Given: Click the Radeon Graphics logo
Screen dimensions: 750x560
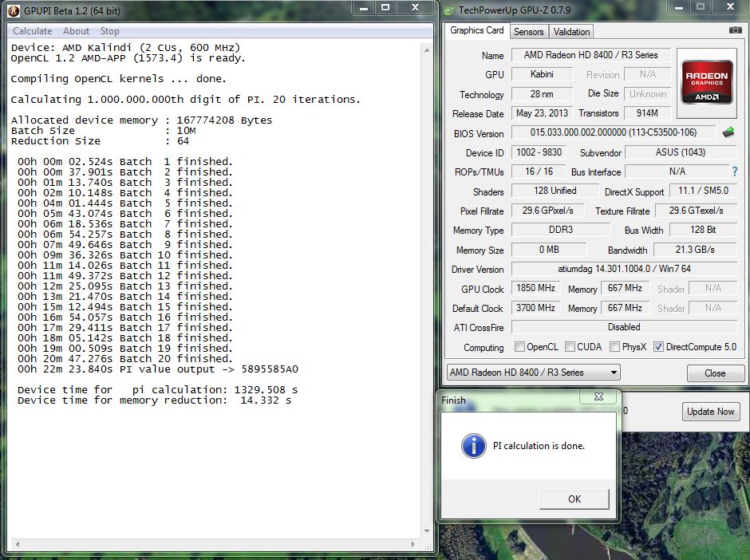Looking at the screenshot, I should (707, 83).
